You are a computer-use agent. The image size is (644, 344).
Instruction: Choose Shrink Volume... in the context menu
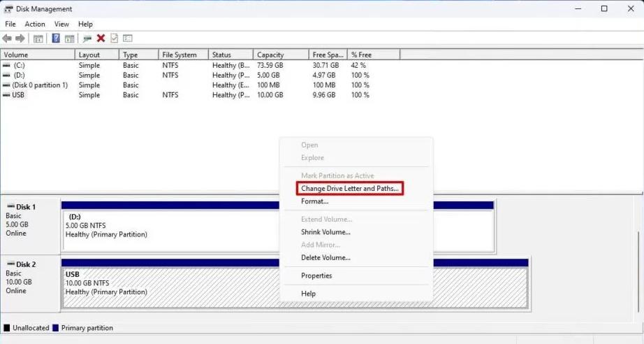325,232
